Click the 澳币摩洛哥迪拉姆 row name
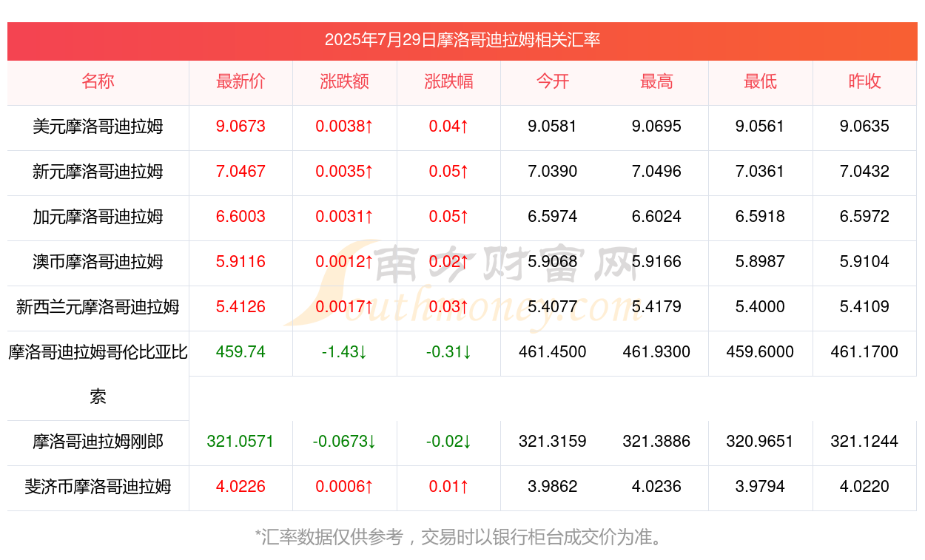Image resolution: width=925 pixels, height=560 pixels. [x=98, y=262]
